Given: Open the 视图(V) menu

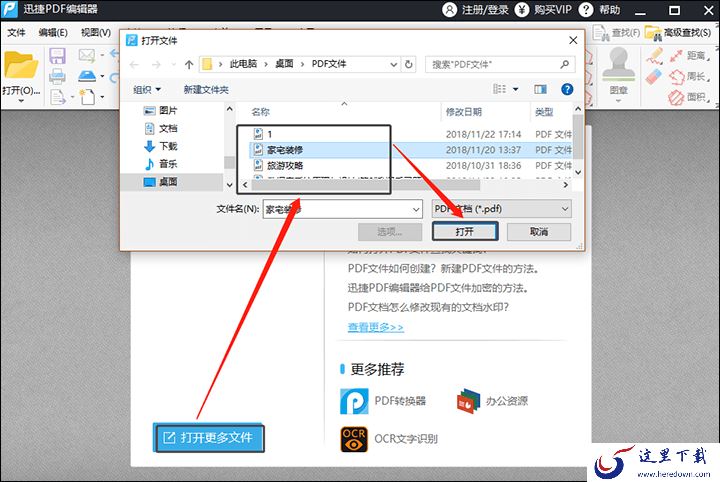Looking at the screenshot, I should click(x=96, y=33).
